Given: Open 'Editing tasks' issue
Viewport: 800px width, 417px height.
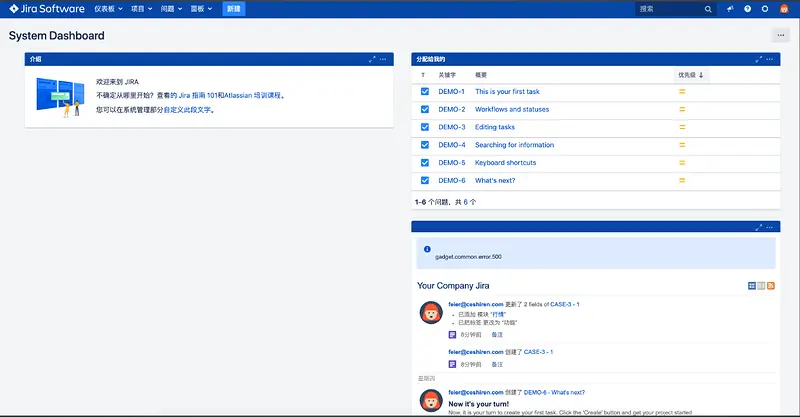Looking at the screenshot, I should click(x=495, y=127).
